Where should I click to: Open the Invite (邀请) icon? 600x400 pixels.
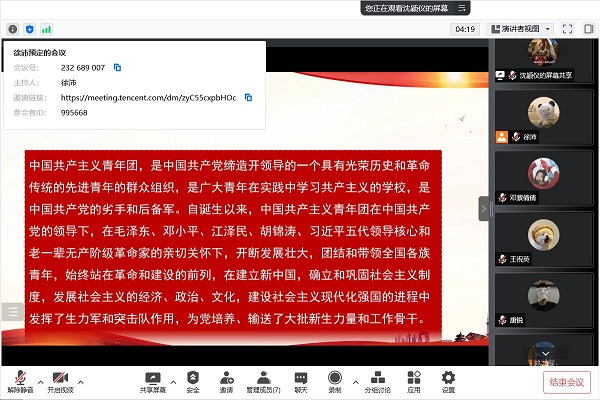226,379
